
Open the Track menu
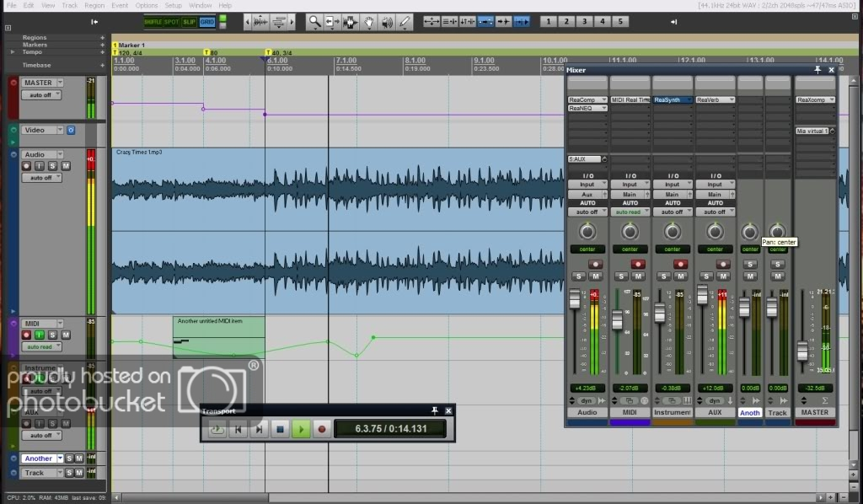(x=71, y=5)
